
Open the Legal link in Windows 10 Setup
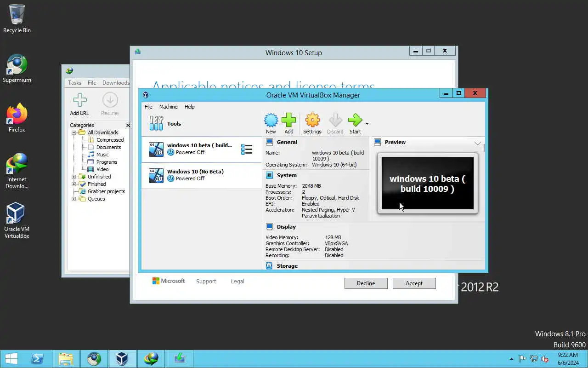click(x=237, y=281)
